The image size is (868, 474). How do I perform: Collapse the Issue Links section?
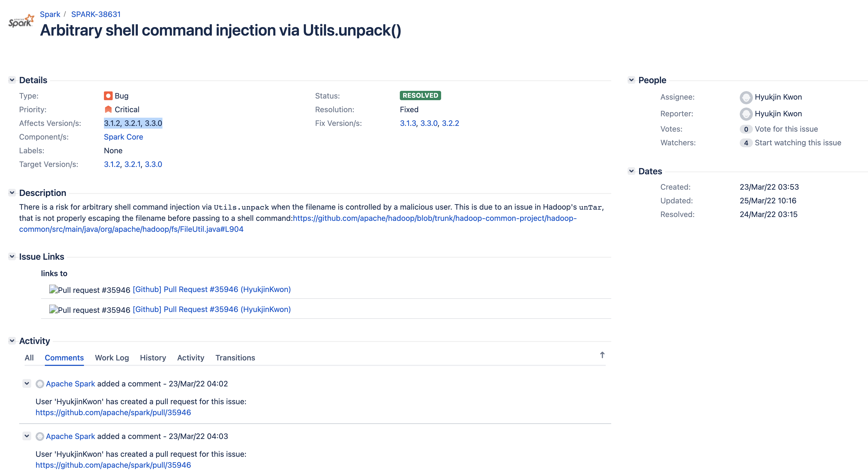[12, 256]
